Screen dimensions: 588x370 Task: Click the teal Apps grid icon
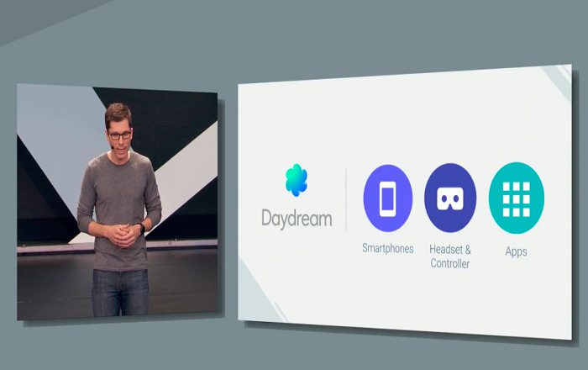pos(517,198)
